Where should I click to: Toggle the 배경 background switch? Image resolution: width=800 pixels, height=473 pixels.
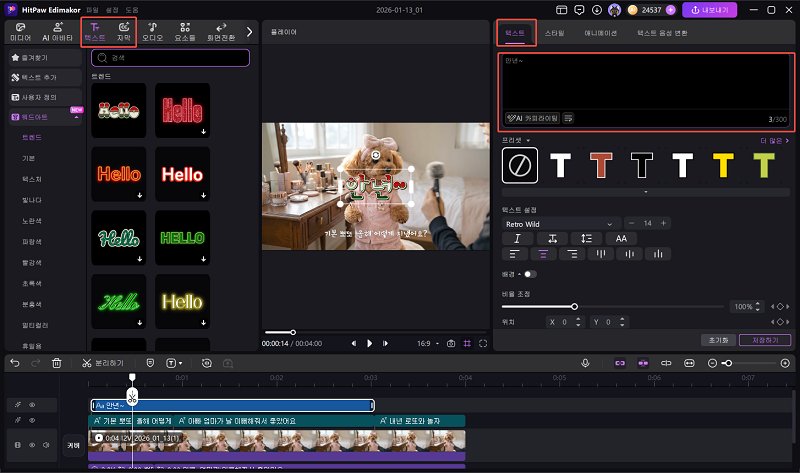(529, 273)
